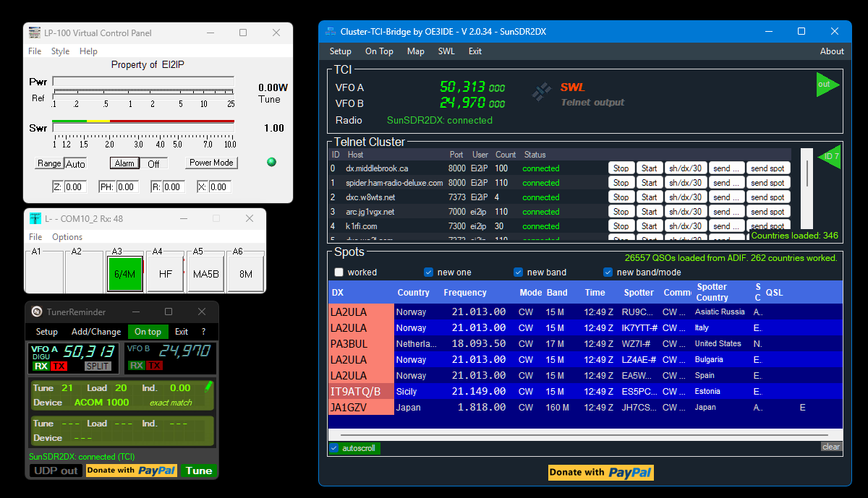Uncheck the 'new one' checkbox
The width and height of the screenshot is (868, 498).
[x=428, y=272]
